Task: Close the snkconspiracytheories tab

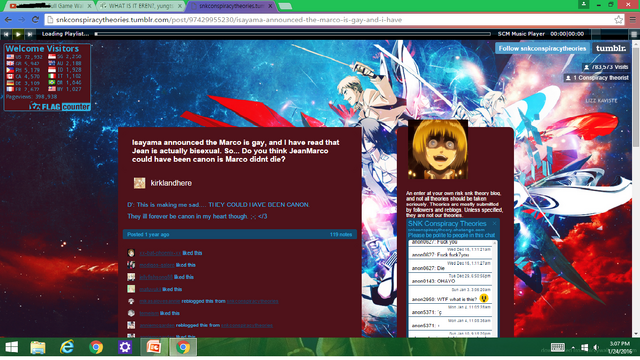Action: [x=270, y=6]
